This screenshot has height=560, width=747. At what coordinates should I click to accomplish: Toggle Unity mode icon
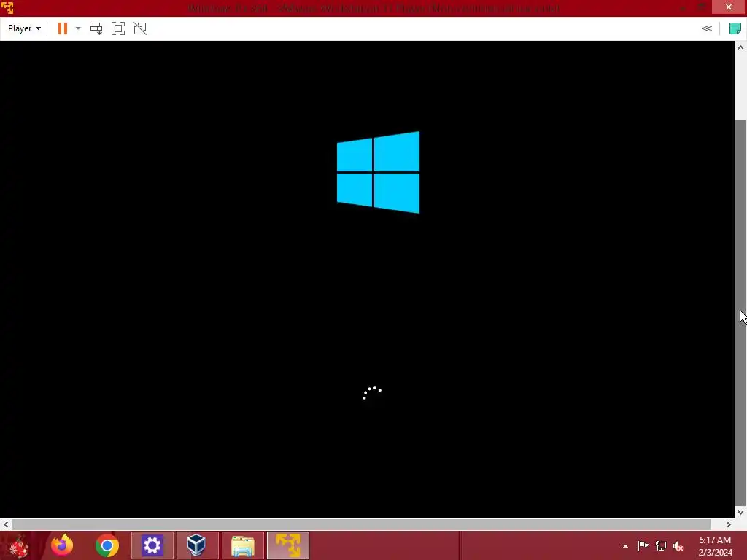140,28
